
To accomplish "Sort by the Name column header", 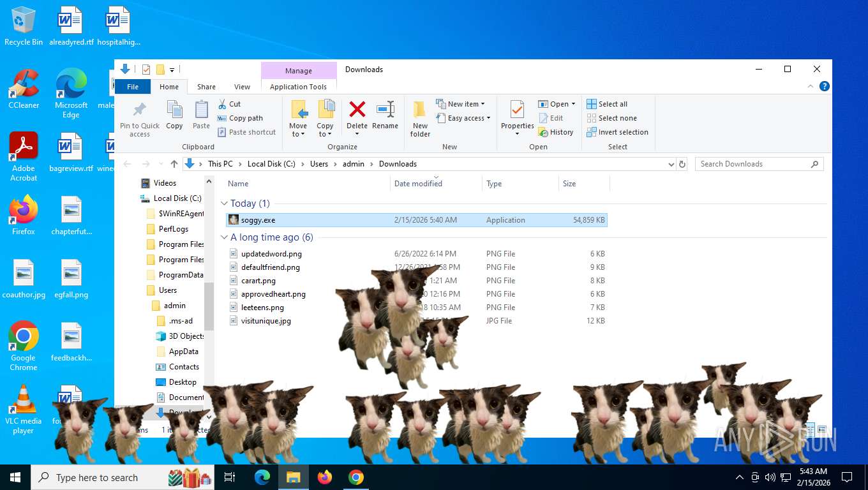I will tap(308, 184).
